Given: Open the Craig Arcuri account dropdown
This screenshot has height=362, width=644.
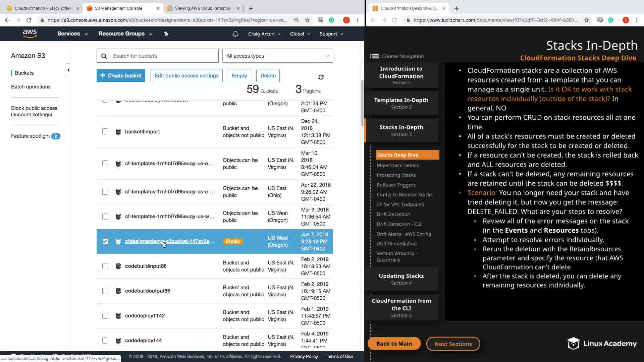Looking at the screenshot, I should (x=264, y=34).
